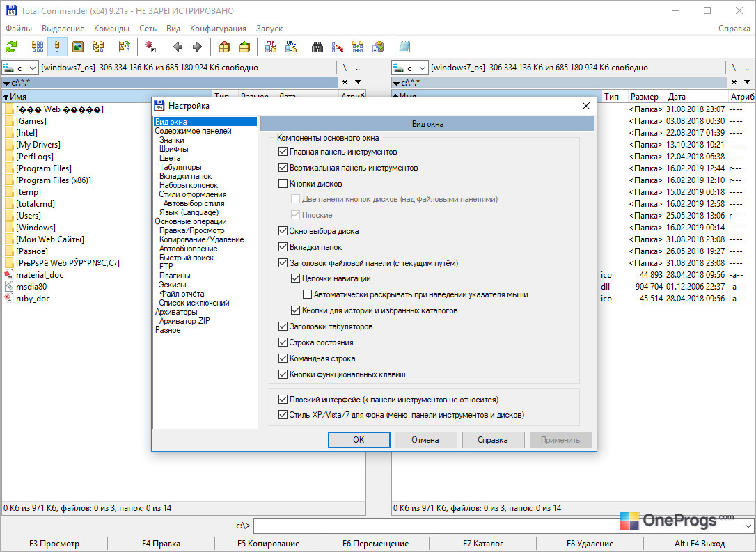
Task: Open the Запуск menu
Action: coord(269,29)
